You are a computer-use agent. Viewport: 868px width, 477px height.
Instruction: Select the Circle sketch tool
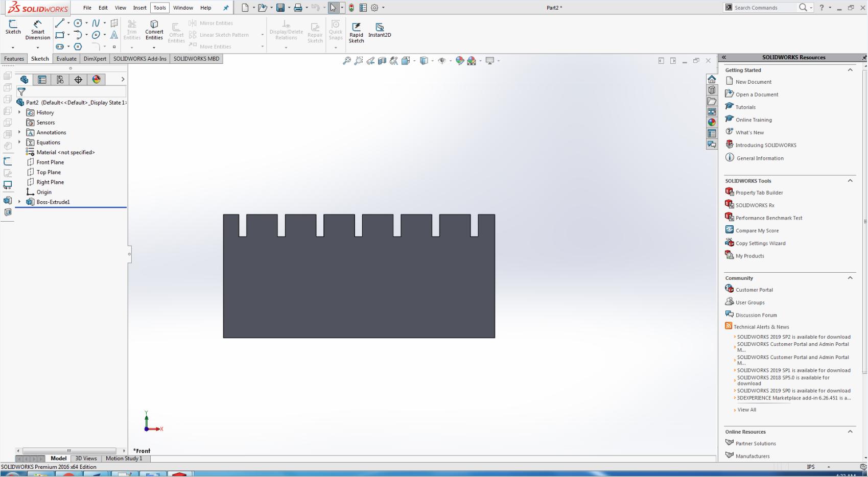click(x=78, y=23)
